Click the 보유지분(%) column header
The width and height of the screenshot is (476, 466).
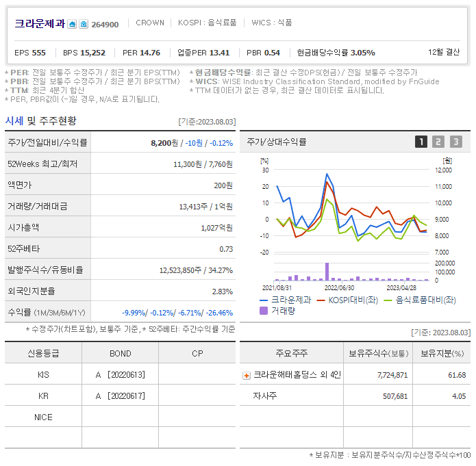coord(442,354)
